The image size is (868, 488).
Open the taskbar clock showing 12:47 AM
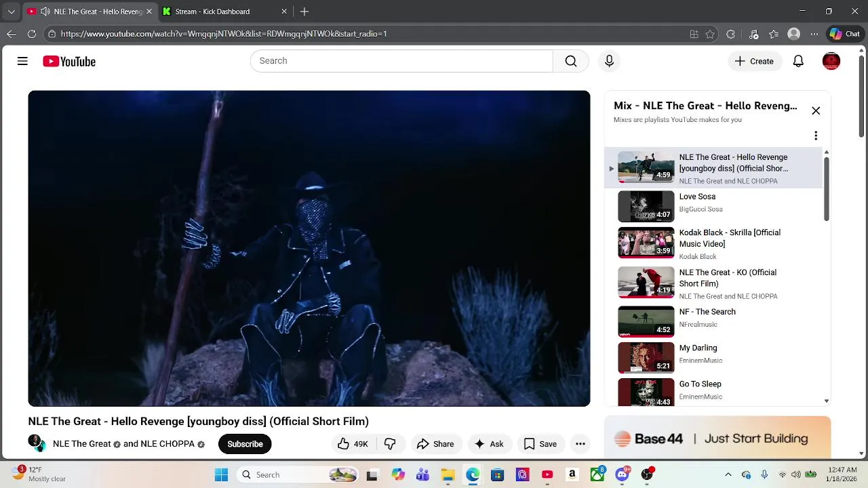(x=842, y=474)
